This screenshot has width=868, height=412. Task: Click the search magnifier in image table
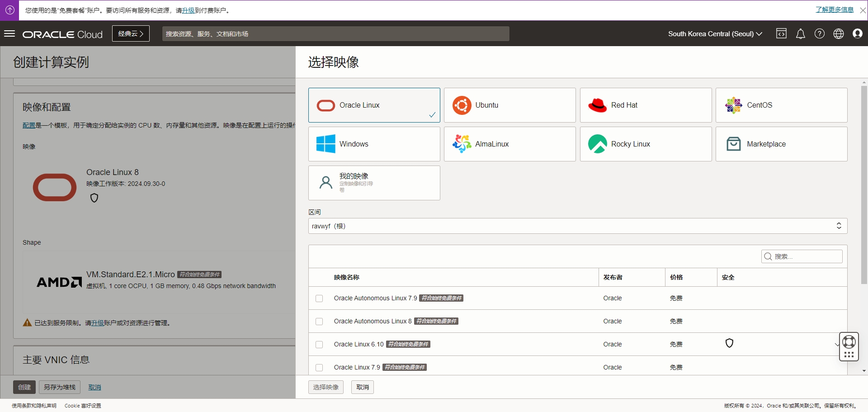coord(768,256)
